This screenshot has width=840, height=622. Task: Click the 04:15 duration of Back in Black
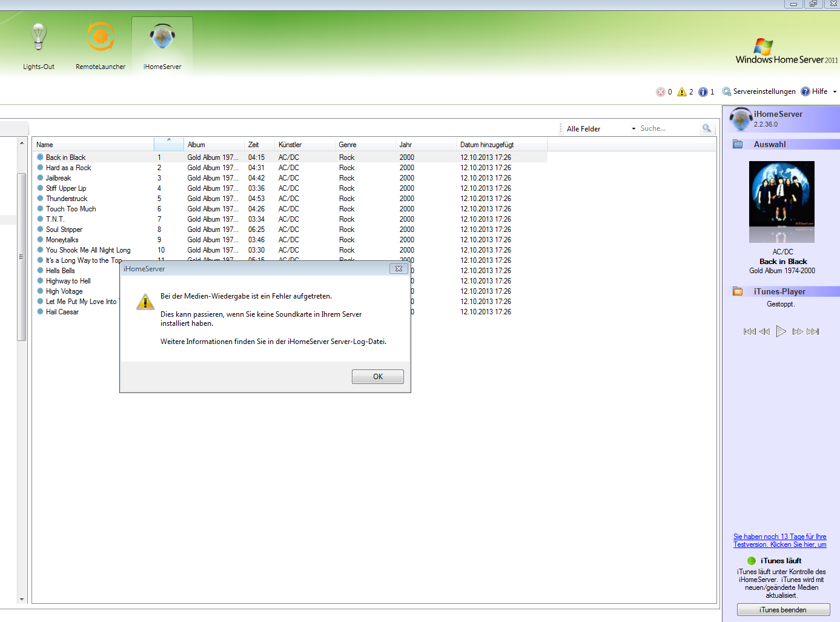pos(256,157)
